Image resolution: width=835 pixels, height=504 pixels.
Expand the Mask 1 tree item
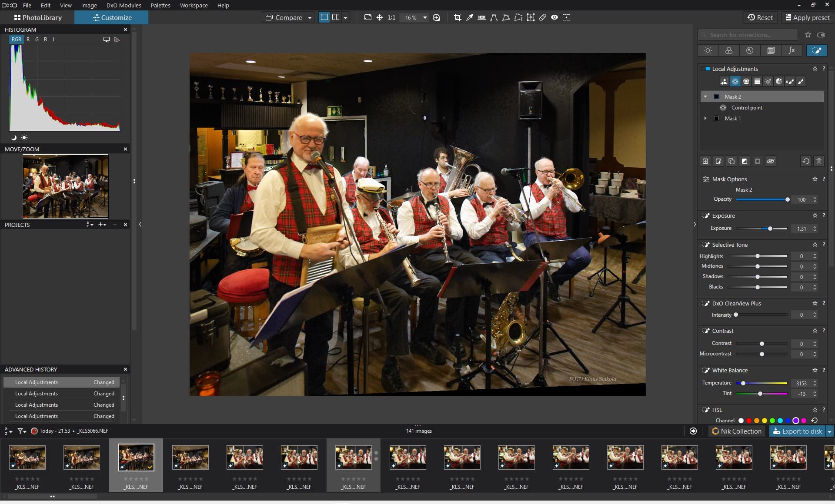(x=705, y=118)
